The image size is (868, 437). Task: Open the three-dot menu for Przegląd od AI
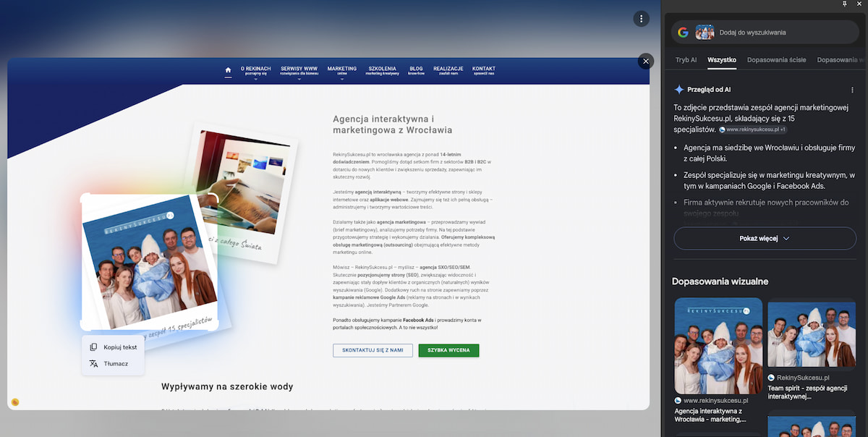click(852, 90)
